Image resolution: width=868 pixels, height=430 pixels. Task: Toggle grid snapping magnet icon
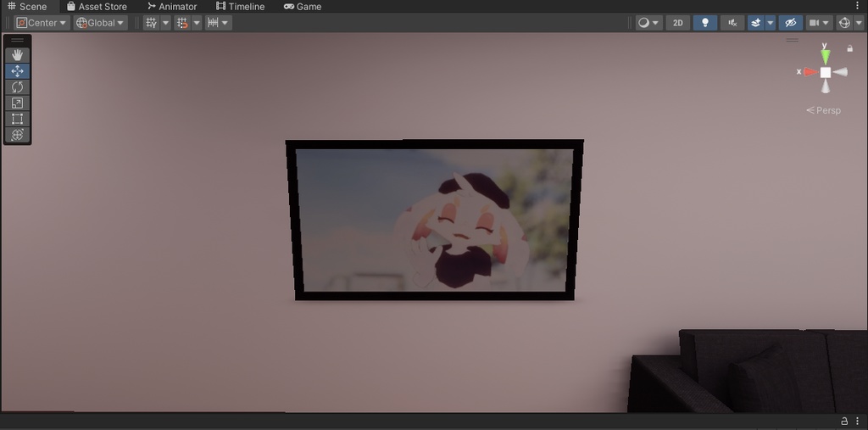pos(183,23)
